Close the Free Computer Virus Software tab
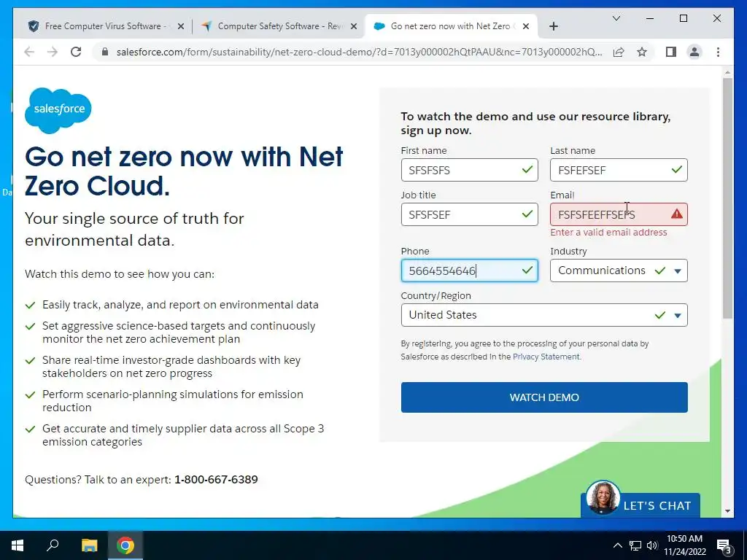 [181, 26]
